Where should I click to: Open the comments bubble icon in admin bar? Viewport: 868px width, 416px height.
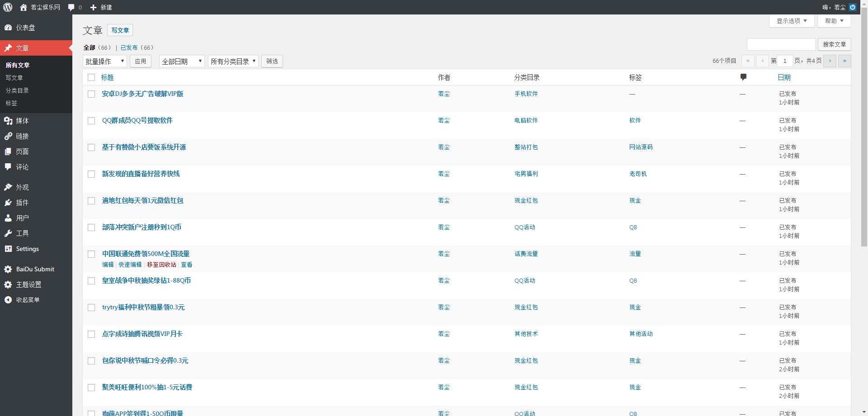71,7
